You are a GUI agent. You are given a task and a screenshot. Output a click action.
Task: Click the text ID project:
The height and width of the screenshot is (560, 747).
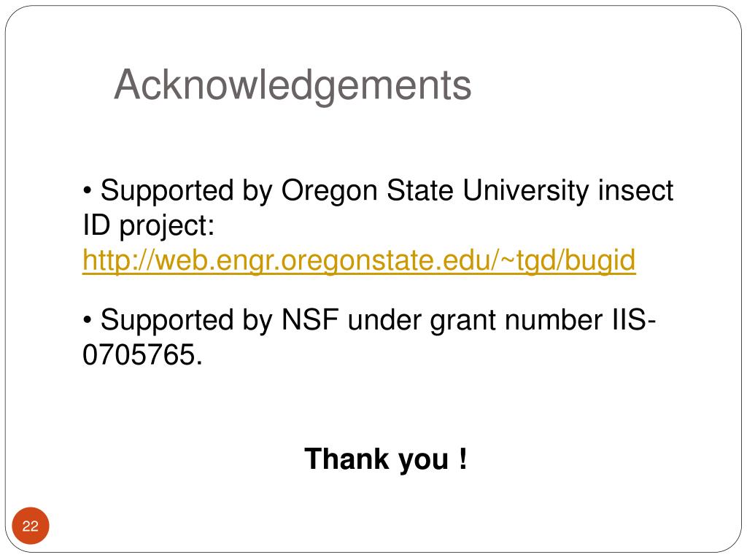(149, 226)
